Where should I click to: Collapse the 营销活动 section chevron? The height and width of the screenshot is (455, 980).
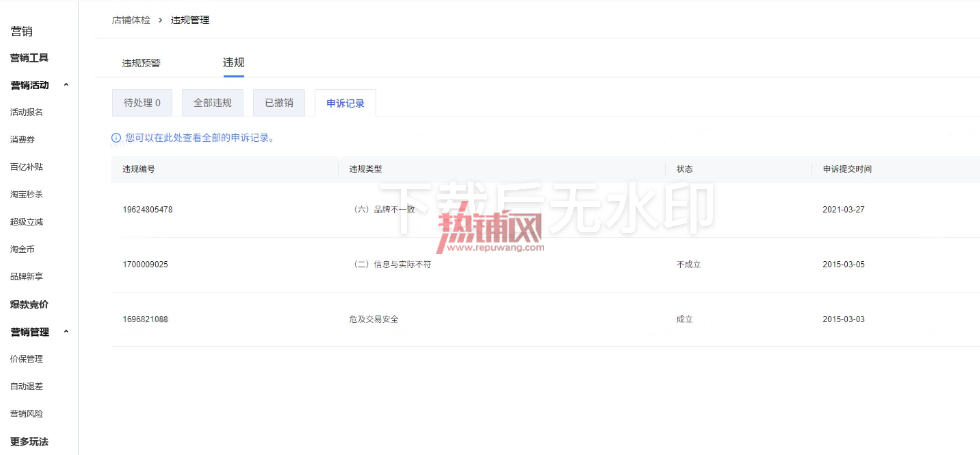click(66, 86)
